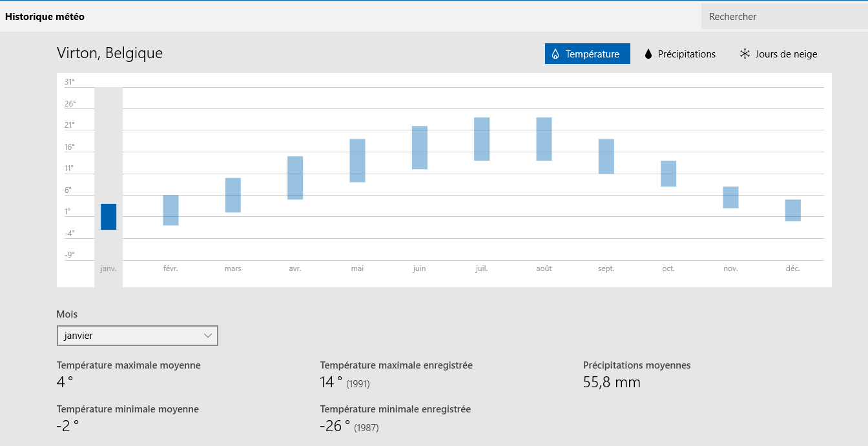This screenshot has width=868, height=446.
Task: Open the Jours de neige tab
Action: [x=778, y=54]
